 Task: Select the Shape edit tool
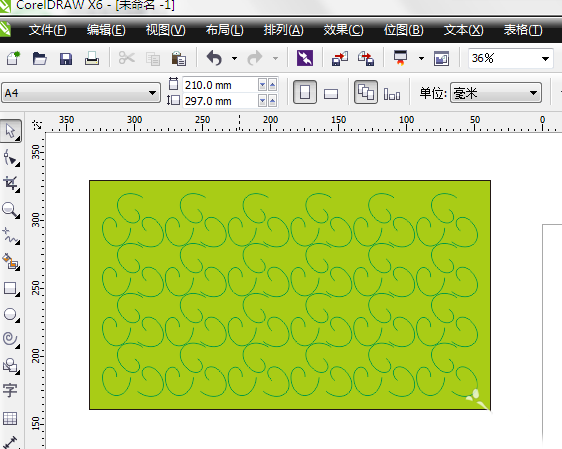[11, 158]
